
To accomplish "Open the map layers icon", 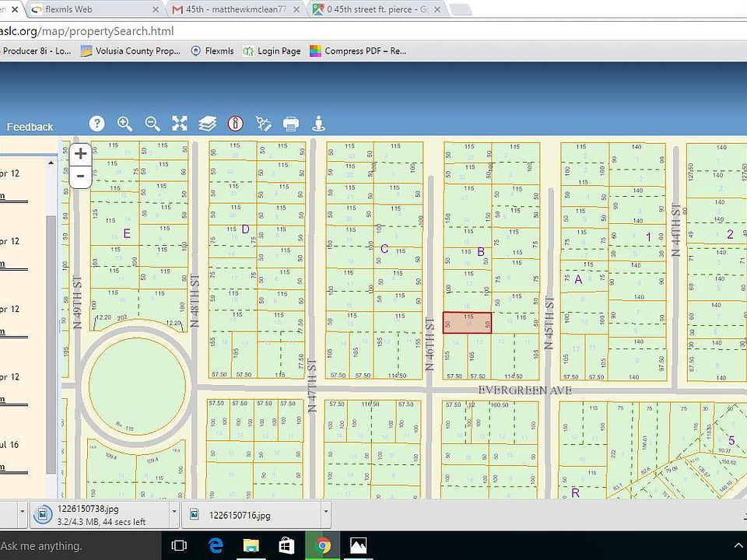I will (207, 124).
